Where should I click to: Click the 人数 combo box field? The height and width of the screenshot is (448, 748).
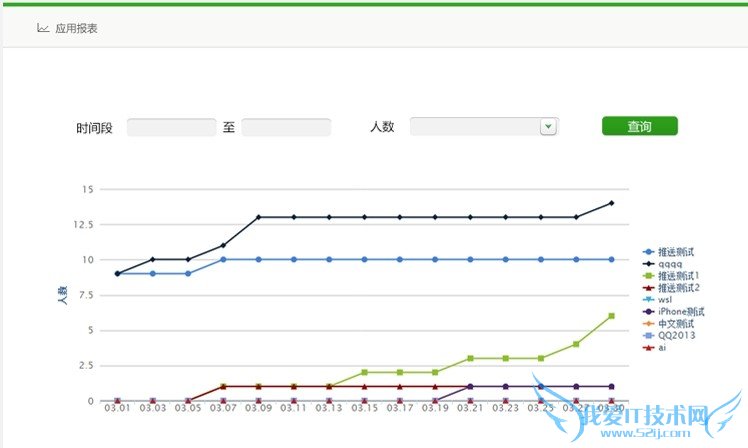click(x=475, y=127)
